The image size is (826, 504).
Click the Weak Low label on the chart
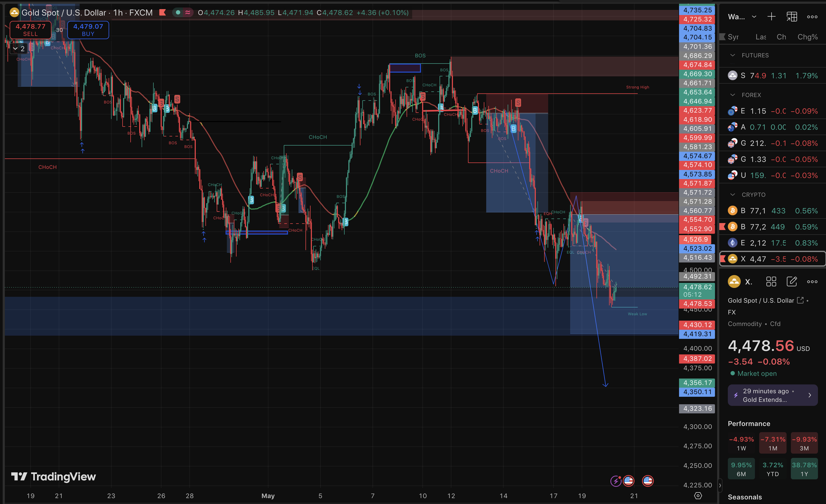coord(637,314)
